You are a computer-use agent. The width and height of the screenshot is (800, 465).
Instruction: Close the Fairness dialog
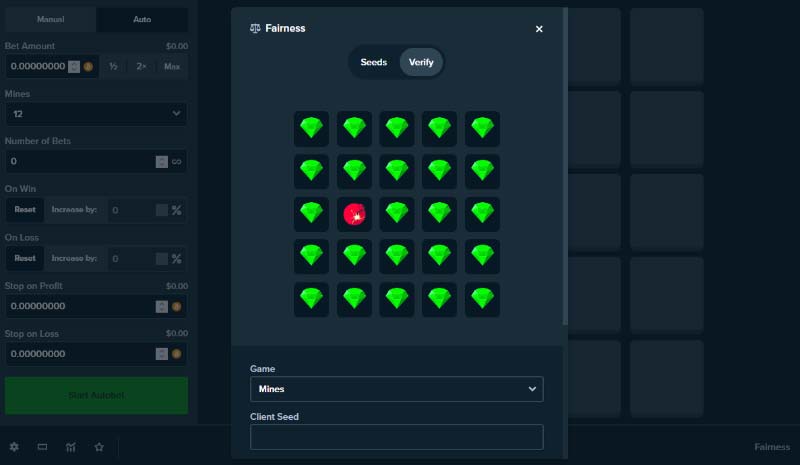point(539,29)
